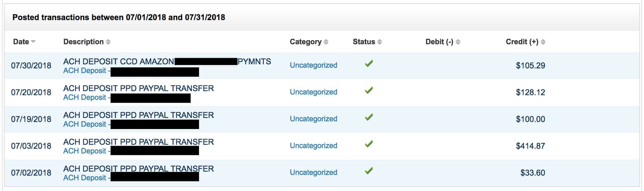This screenshot has width=644, height=191.
Task: Click the Status column sort arrows
Action: [380, 42]
